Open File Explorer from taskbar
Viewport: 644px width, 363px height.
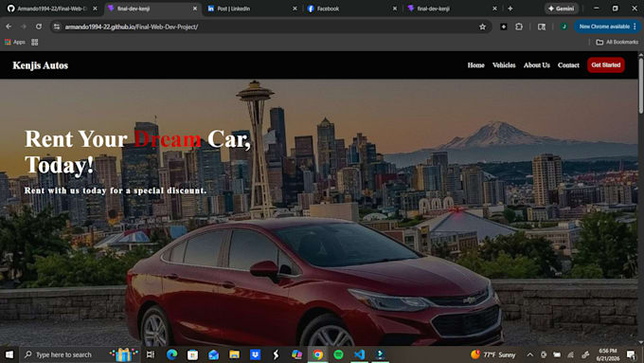click(x=235, y=354)
